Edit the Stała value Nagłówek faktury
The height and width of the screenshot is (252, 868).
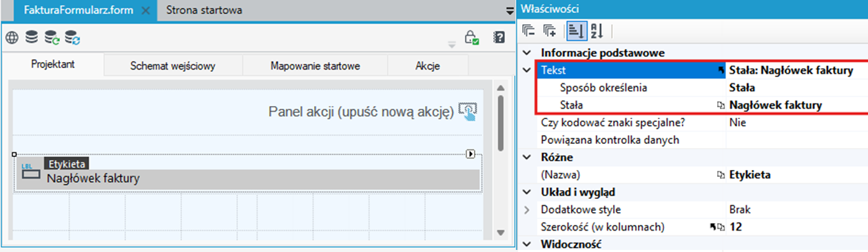coord(775,105)
